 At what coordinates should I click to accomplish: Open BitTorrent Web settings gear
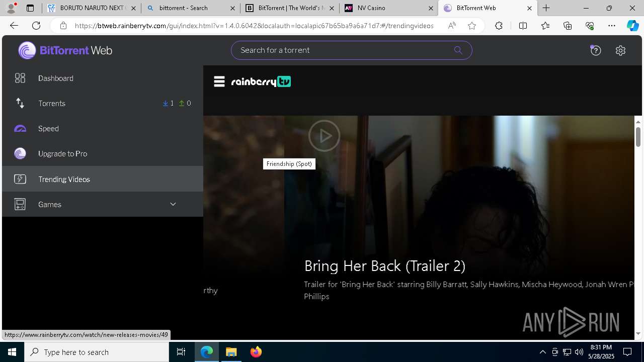pos(620,50)
